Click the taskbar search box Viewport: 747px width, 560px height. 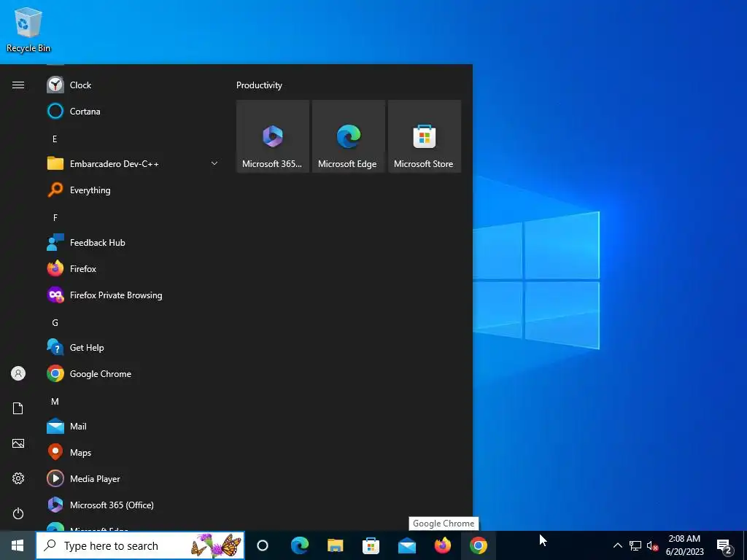pos(140,545)
